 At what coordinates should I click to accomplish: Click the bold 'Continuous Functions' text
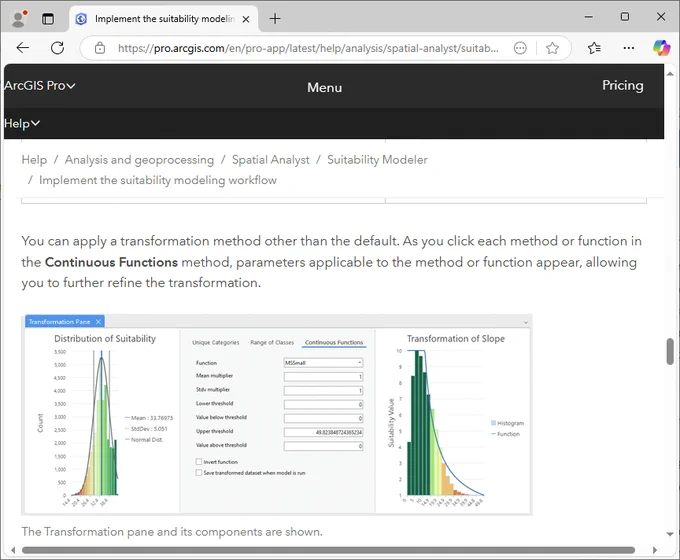pyautogui.click(x=111, y=262)
